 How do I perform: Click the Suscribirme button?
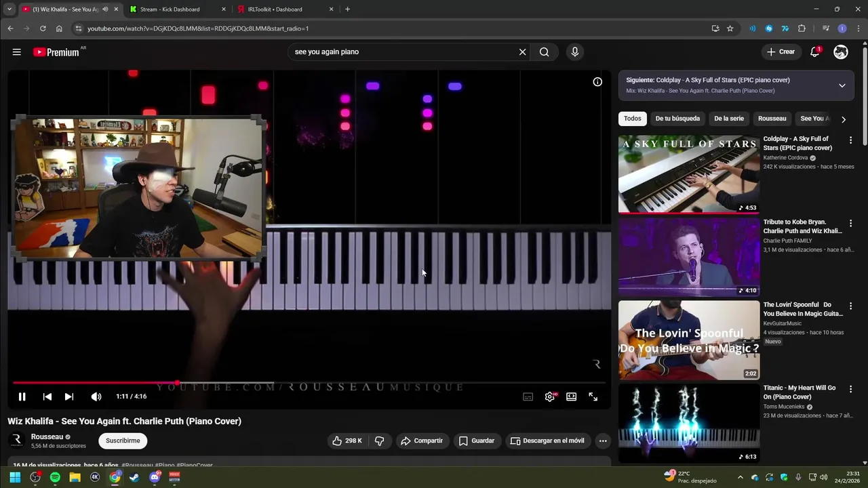(x=123, y=441)
